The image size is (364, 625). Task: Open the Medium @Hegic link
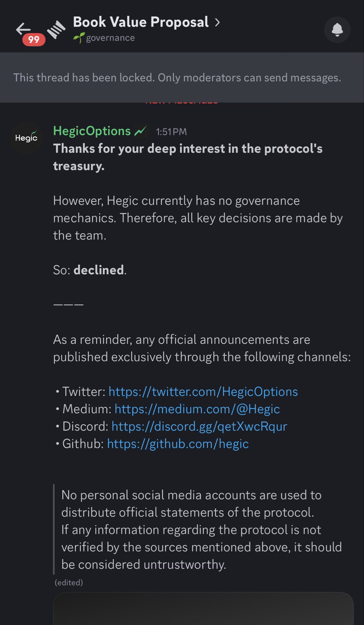(197, 409)
